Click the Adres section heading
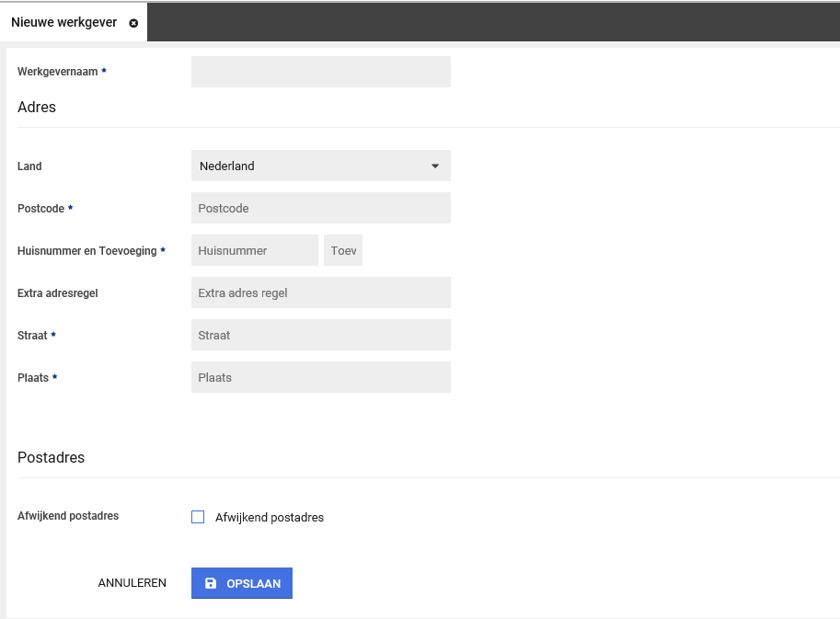Viewport: 840px width, 619px height. tap(37, 107)
